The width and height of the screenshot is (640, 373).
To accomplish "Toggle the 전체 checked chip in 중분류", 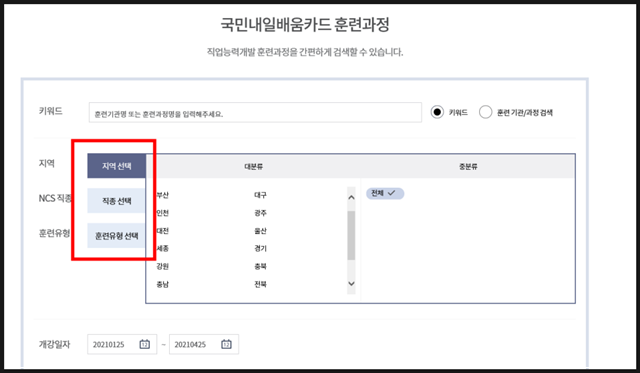I will [x=385, y=193].
